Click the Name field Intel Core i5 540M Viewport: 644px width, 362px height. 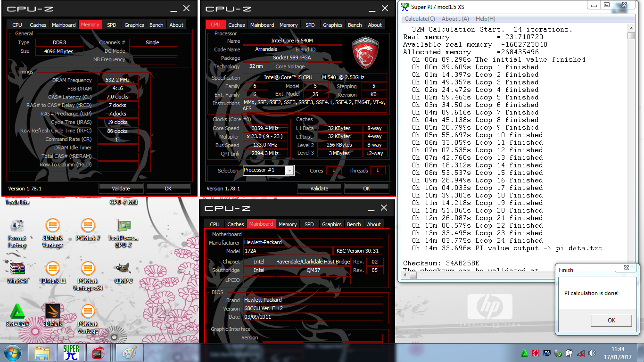point(292,41)
